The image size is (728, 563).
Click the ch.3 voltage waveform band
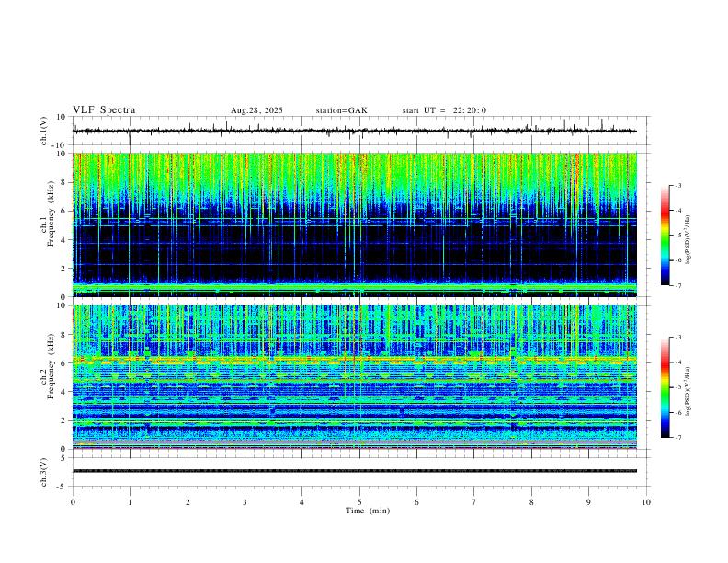click(354, 471)
